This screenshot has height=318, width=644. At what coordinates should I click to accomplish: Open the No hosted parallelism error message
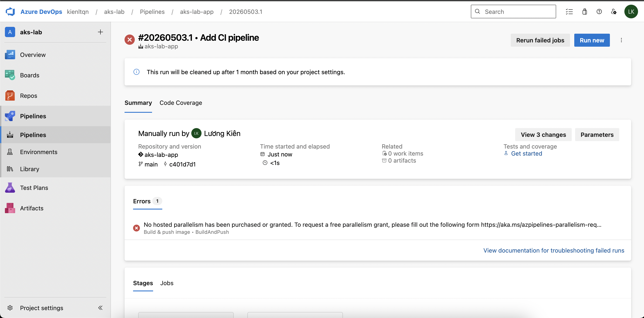[x=373, y=225]
